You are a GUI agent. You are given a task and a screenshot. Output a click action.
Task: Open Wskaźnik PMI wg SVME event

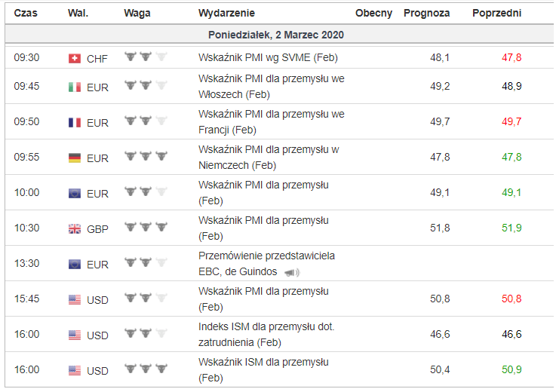[x=268, y=57]
